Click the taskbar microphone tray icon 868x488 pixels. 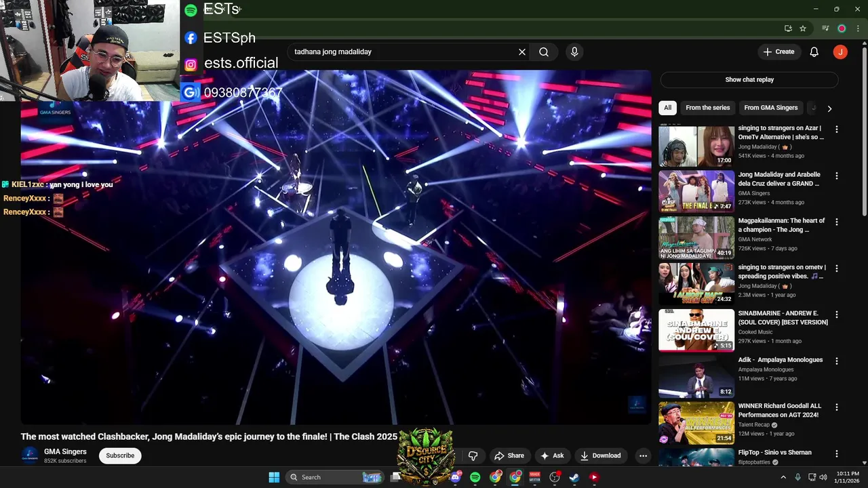(797, 477)
